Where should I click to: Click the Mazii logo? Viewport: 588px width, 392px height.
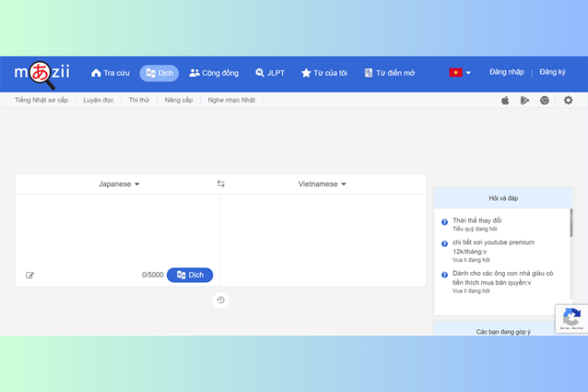pos(42,74)
